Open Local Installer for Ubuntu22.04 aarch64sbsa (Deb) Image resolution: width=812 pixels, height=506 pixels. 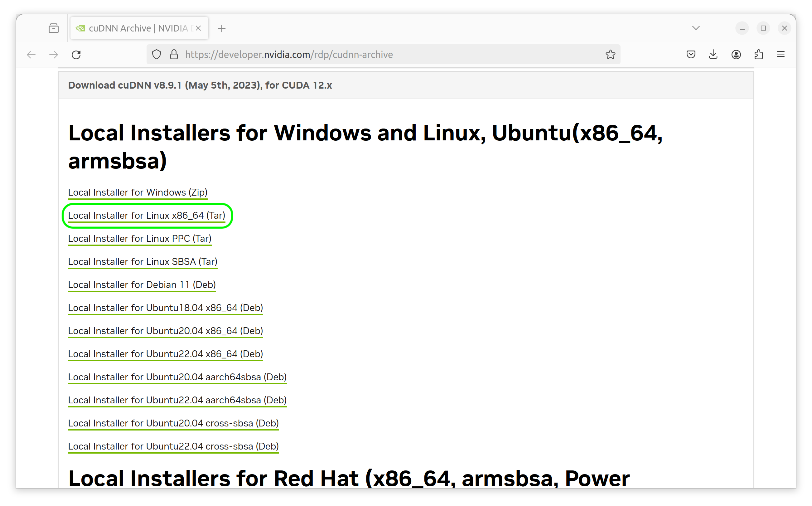tap(177, 400)
